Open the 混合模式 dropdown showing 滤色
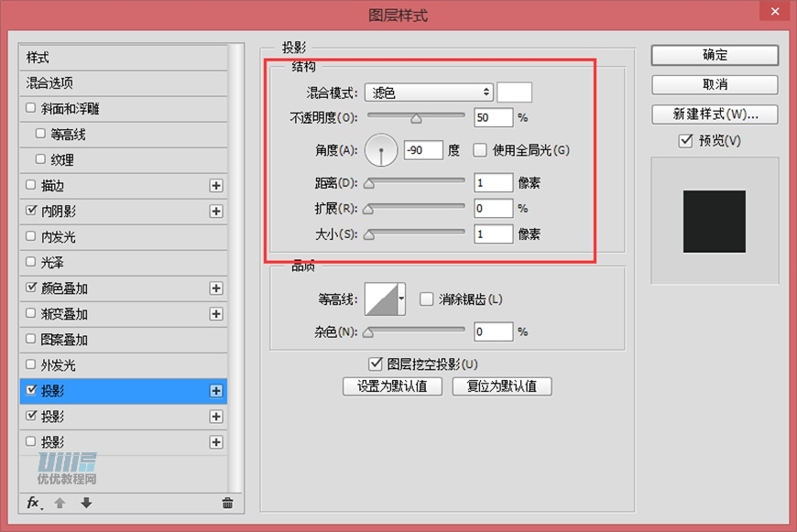Image resolution: width=797 pixels, height=532 pixels. pyautogui.click(x=429, y=92)
